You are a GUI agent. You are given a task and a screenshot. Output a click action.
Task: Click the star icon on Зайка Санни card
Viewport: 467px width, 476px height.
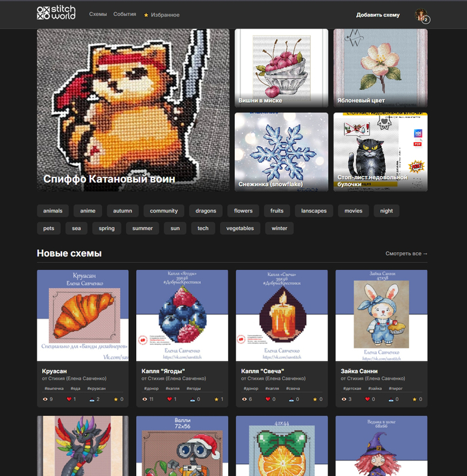(x=414, y=399)
